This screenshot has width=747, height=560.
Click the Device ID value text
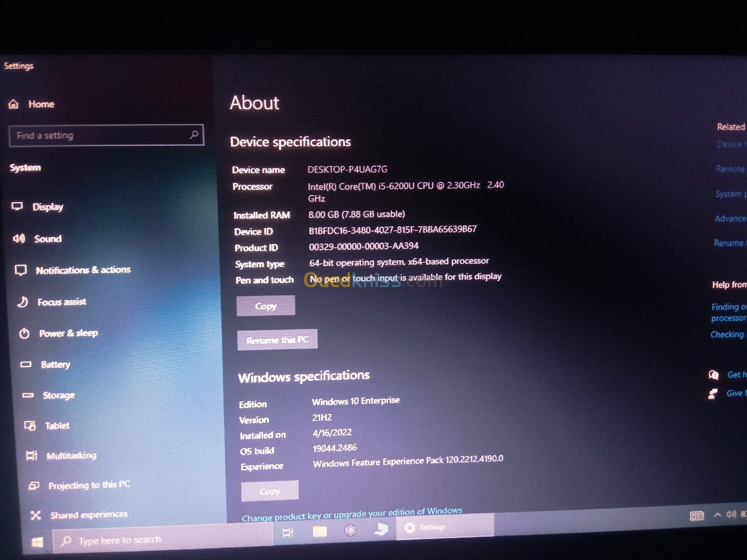point(393,230)
